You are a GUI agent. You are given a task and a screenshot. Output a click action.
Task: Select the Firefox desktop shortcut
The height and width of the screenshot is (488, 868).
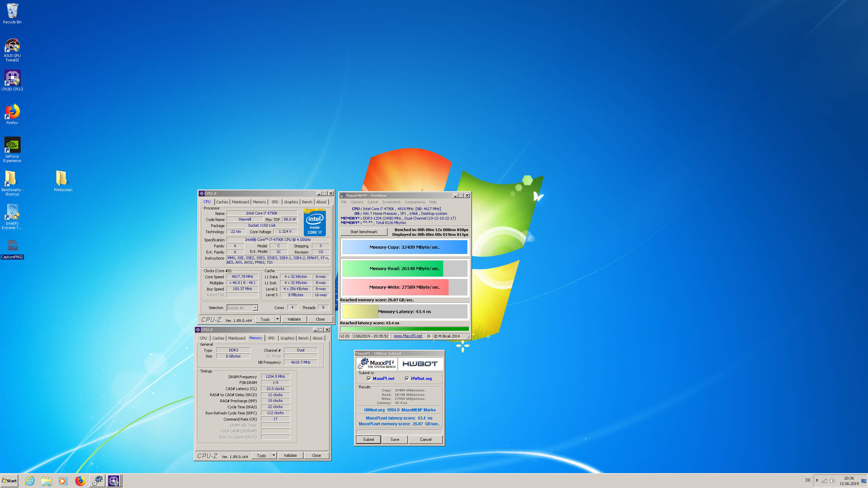(x=12, y=114)
